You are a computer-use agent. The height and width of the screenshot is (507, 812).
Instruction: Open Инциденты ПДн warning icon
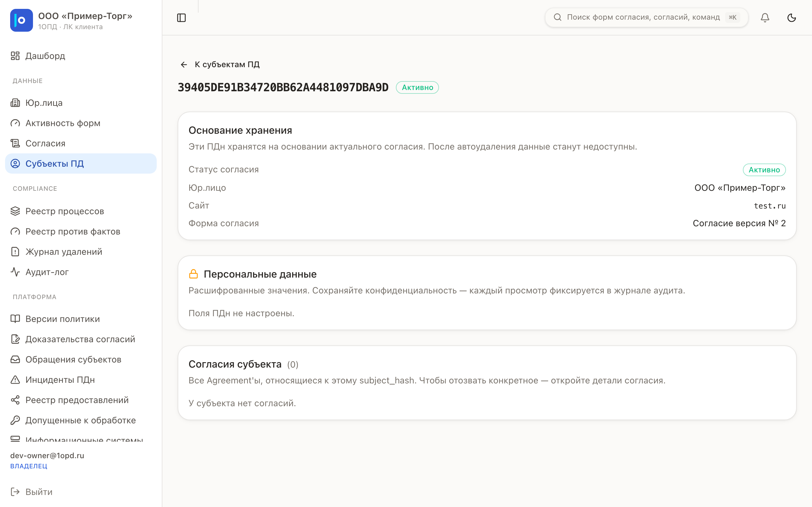click(15, 380)
